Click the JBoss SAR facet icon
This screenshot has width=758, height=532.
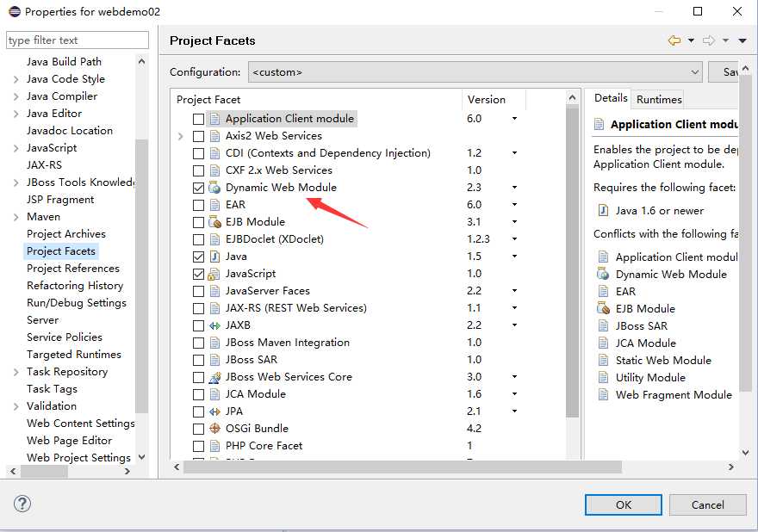(x=214, y=360)
